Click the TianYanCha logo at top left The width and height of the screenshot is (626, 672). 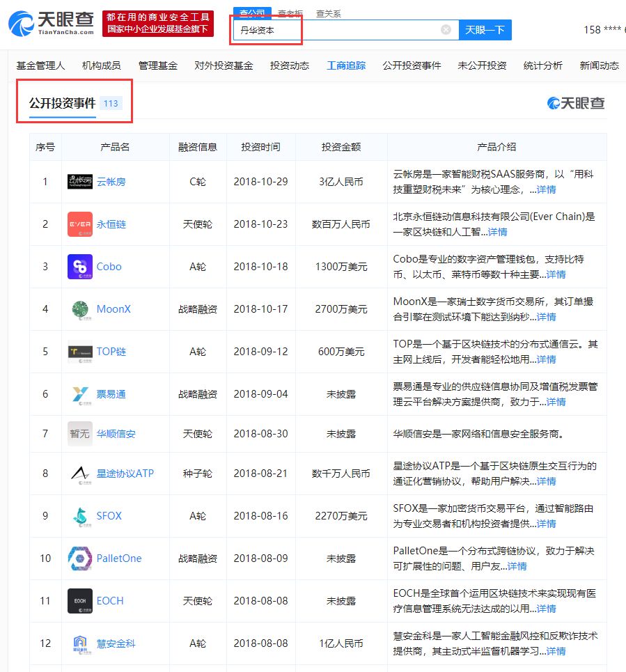point(51,23)
